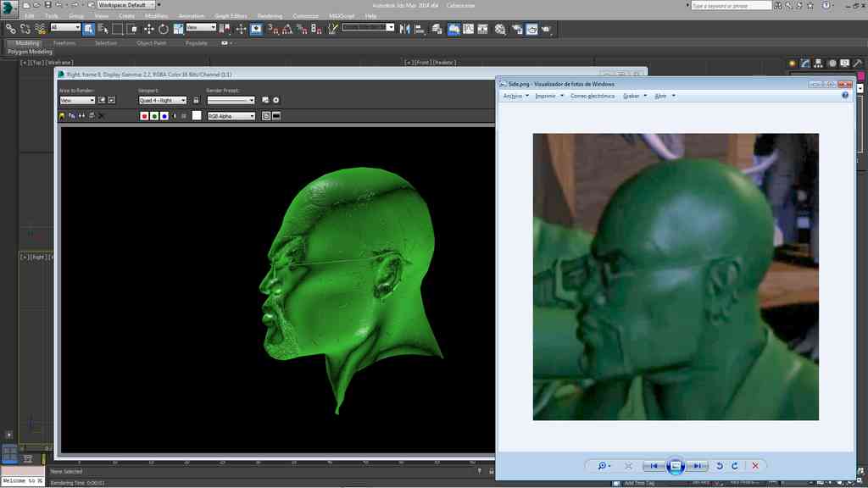Toggle the blue channel display
The image size is (868, 488).
pos(163,115)
